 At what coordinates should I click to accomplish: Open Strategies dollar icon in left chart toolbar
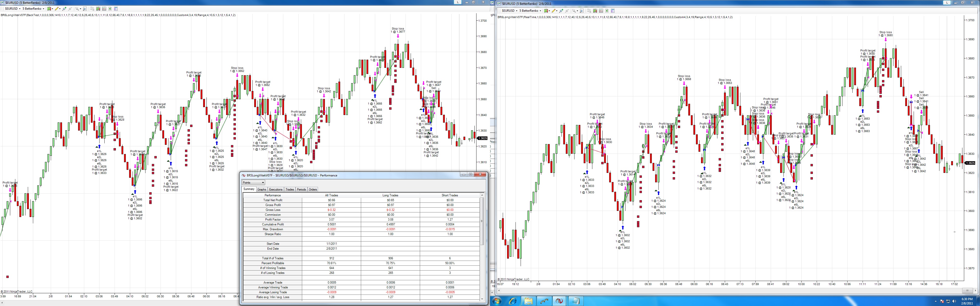[x=110, y=9]
